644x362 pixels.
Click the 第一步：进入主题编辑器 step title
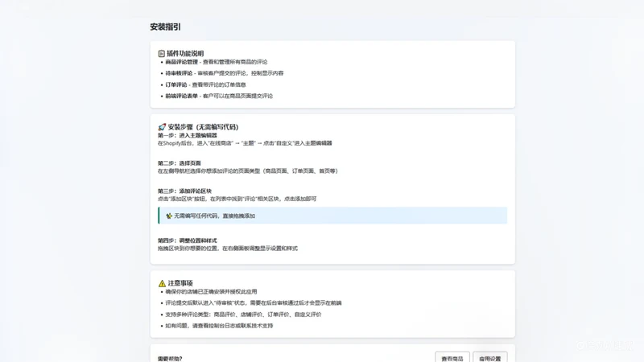(188, 135)
